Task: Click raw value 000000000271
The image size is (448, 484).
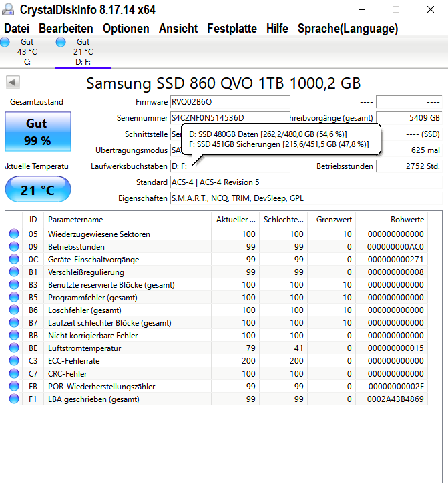Action: [395, 260]
